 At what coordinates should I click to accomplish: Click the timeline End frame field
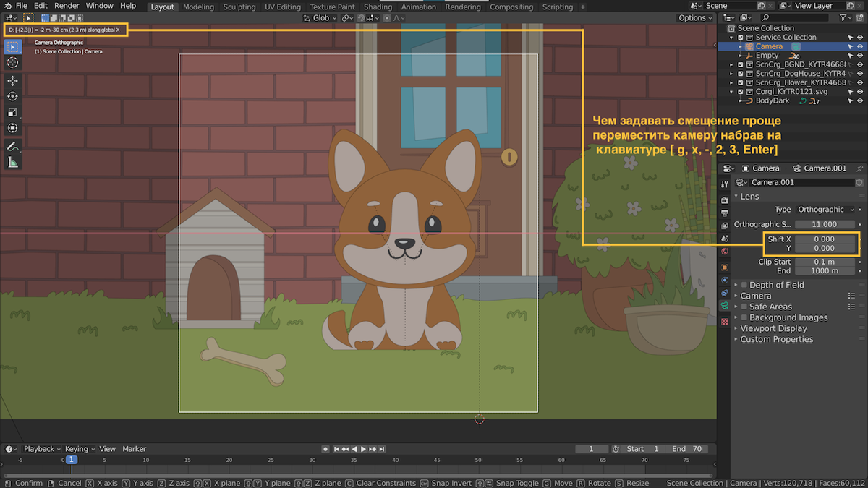click(688, 449)
